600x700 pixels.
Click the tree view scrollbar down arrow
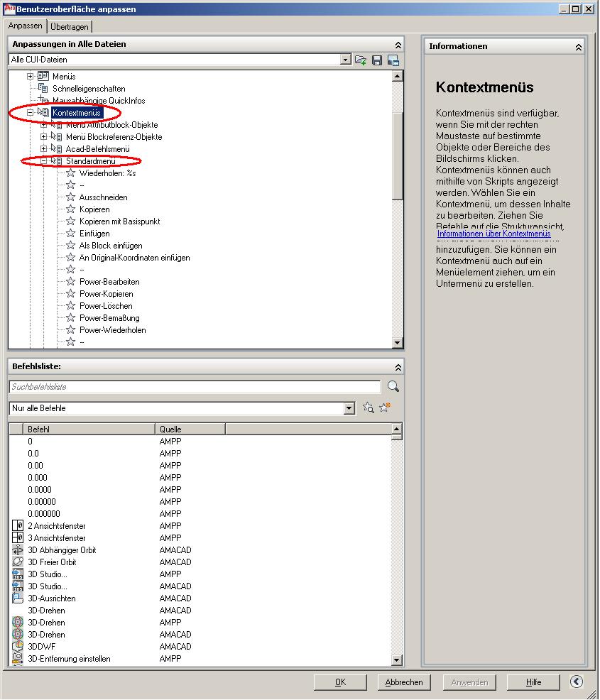[397, 343]
